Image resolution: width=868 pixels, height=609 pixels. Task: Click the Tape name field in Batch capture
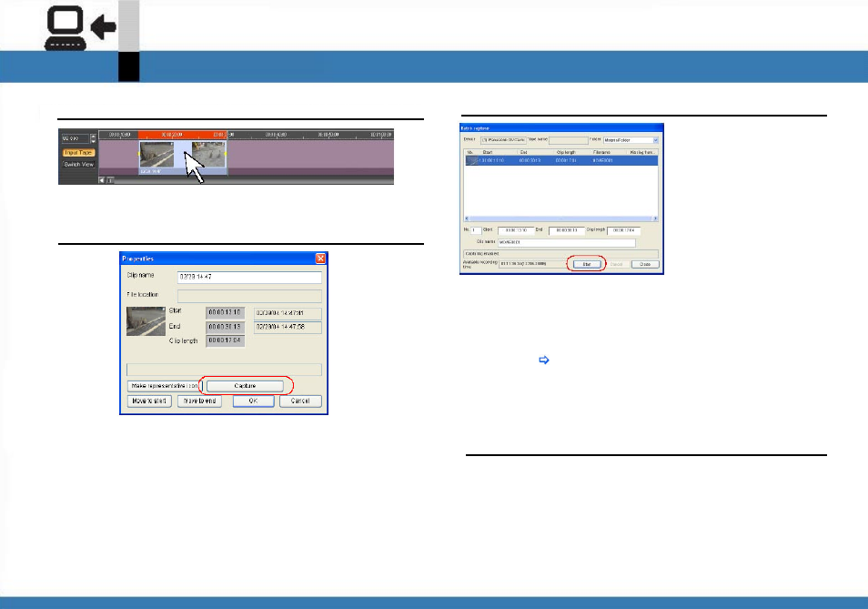point(568,140)
